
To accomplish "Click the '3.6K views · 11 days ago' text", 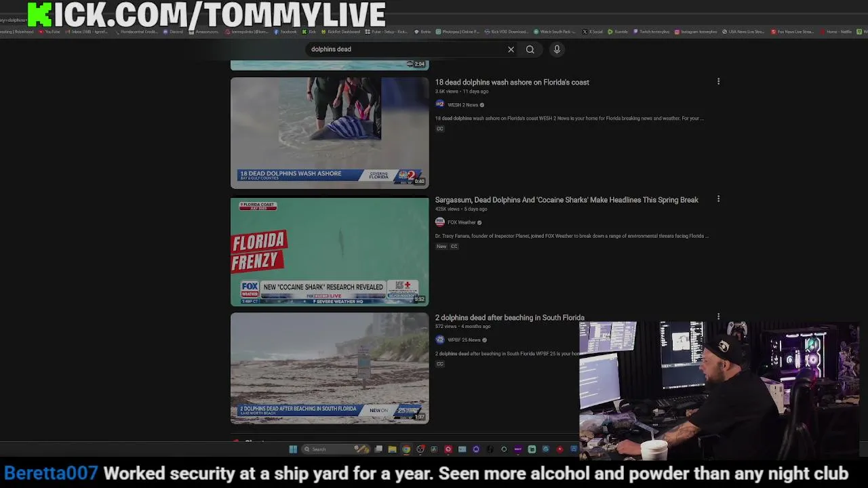I will click(x=461, y=91).
